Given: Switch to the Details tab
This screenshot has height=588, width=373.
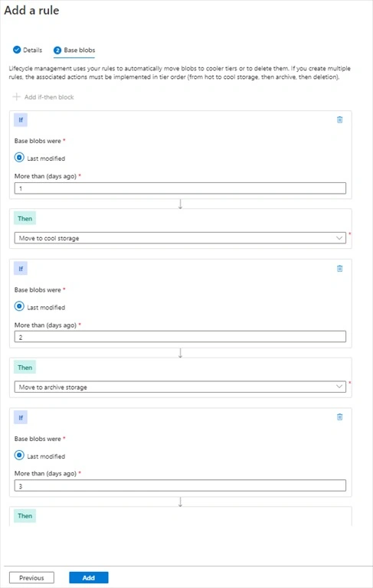Looking at the screenshot, I should coord(28,50).
